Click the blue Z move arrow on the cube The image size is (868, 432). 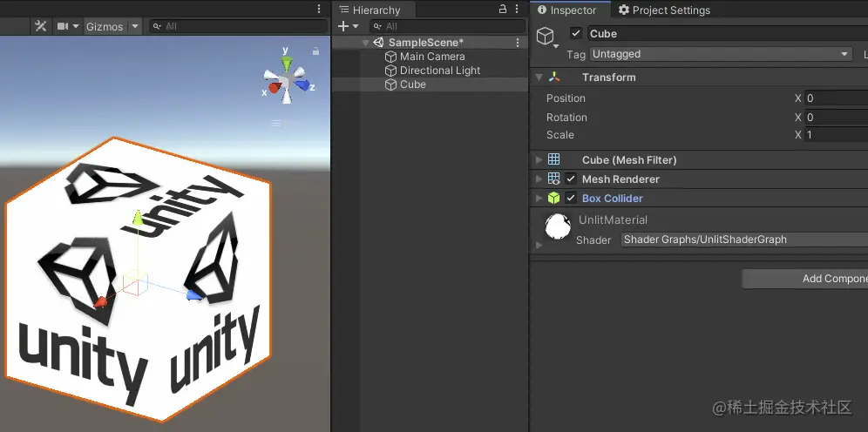pyautogui.click(x=193, y=294)
